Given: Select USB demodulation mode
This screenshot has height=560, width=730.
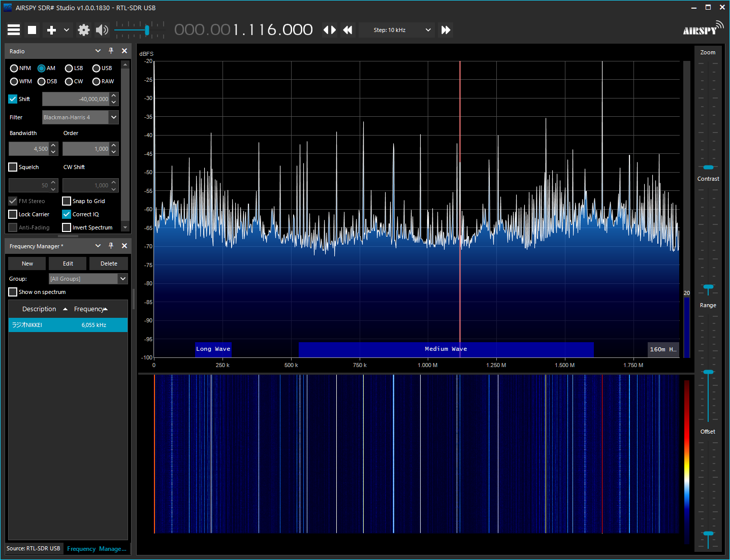Looking at the screenshot, I should [x=102, y=68].
